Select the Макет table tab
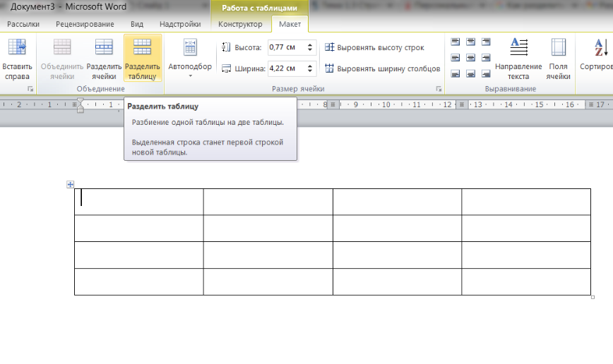The image size is (613, 364). point(290,24)
